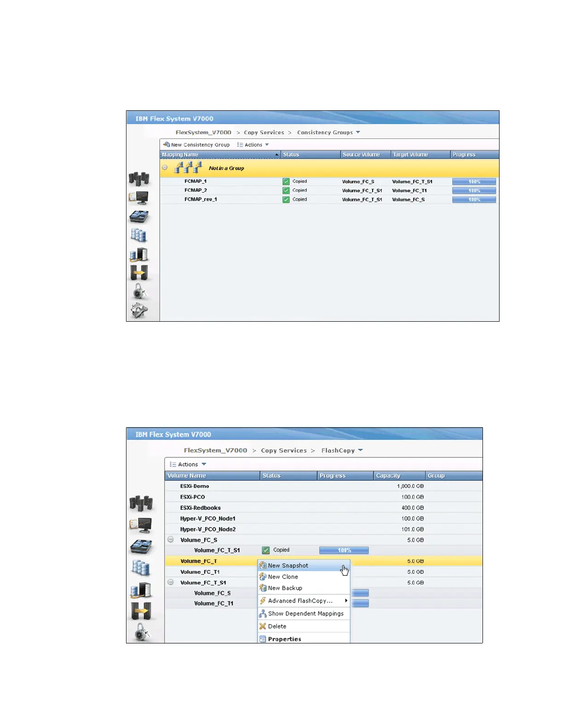
Task: Select the FCMAP_2 mapping row
Action: tap(329, 190)
